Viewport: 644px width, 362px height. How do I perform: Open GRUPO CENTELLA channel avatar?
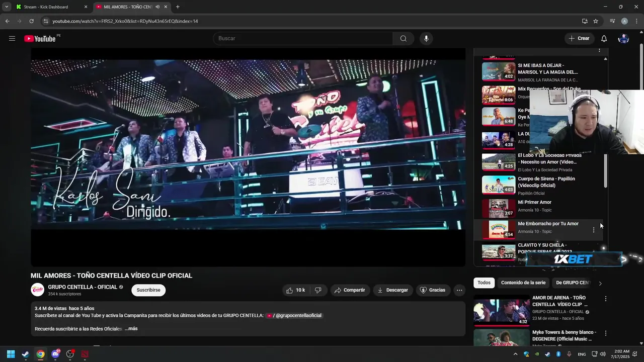coord(37,290)
